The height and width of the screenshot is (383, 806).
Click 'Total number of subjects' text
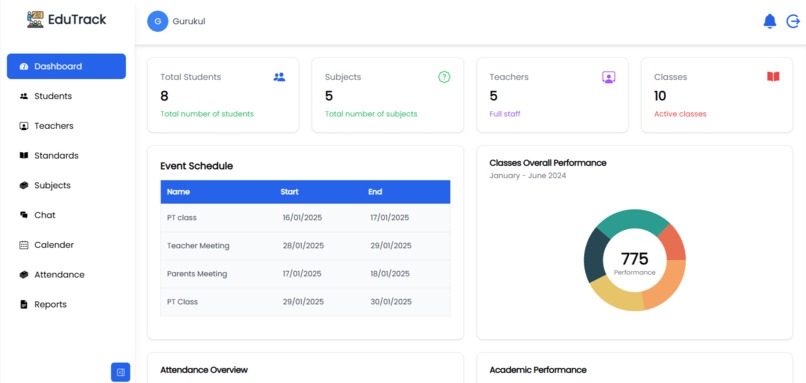[371, 114]
